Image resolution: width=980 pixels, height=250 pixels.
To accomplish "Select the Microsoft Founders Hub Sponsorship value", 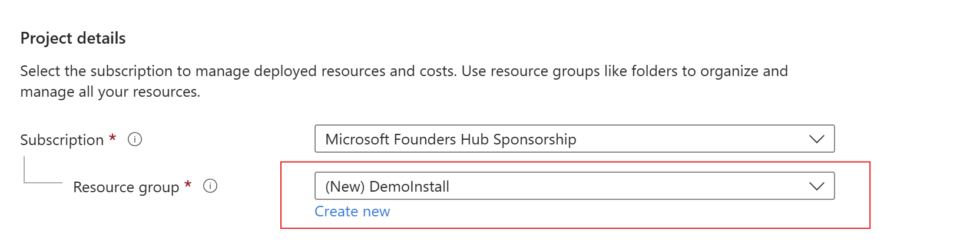I will pyautogui.click(x=451, y=139).
